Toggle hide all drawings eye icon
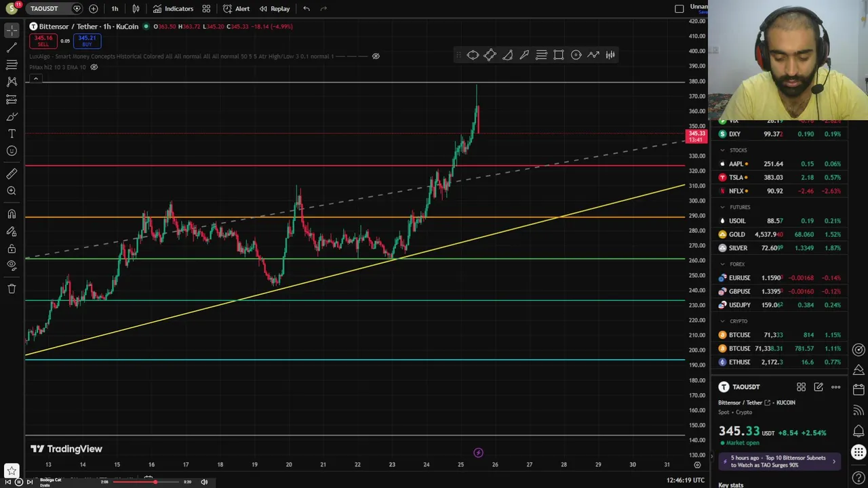 [x=12, y=266]
